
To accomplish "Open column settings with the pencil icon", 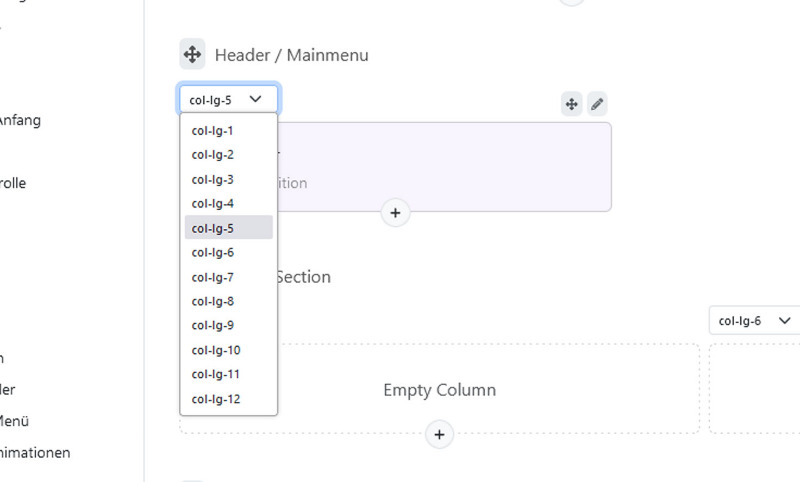I will tap(597, 104).
